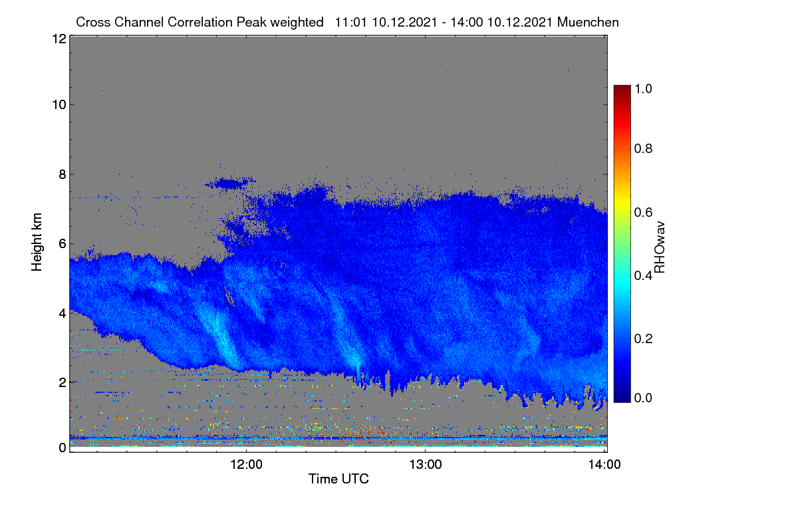Click the small isolated cloud patch near 8 km

[230, 182]
